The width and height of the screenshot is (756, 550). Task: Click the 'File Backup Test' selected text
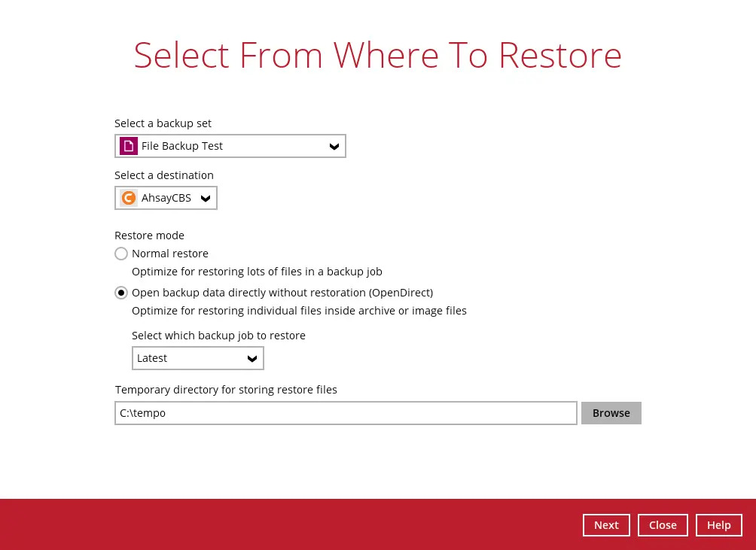[182, 146]
